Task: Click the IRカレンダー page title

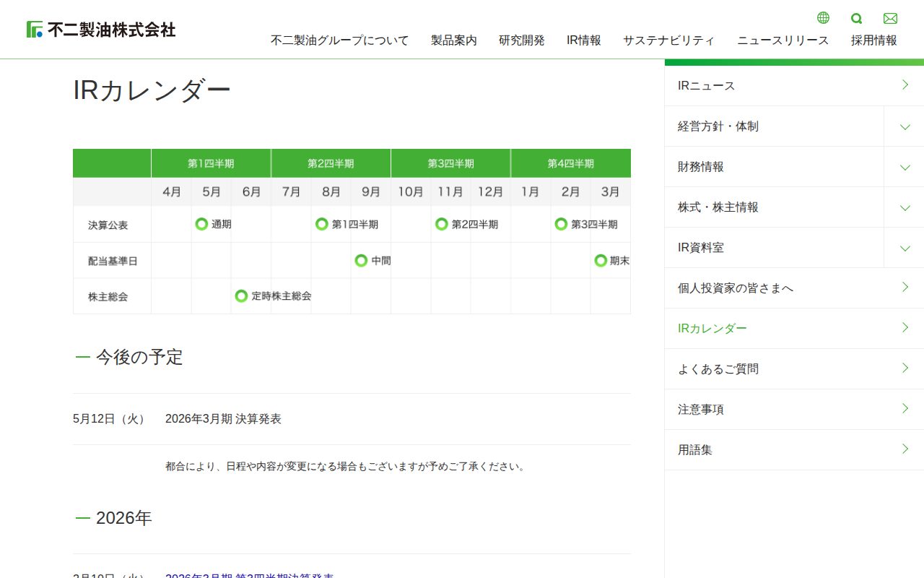Action: pos(152,90)
